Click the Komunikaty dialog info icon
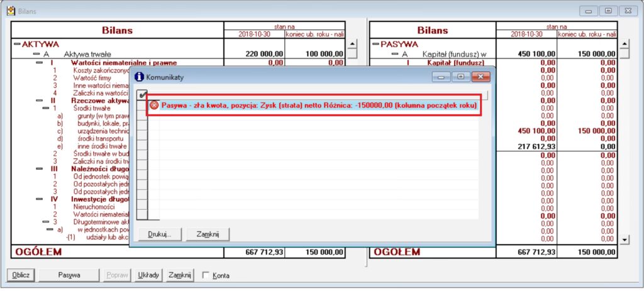This screenshot has height=291, width=644. click(x=139, y=77)
